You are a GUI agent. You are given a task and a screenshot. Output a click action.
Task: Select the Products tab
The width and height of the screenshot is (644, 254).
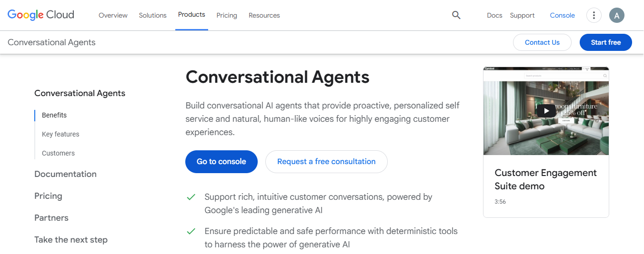point(191,15)
